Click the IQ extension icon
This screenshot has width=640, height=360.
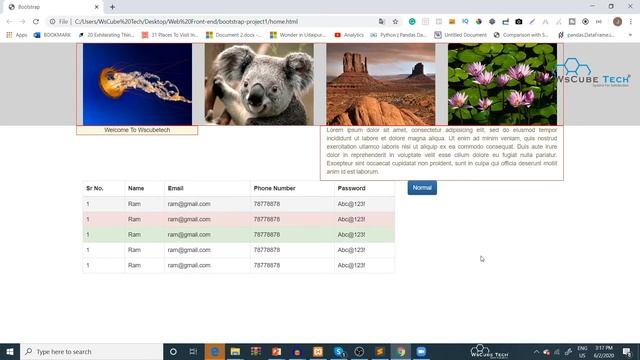(465, 22)
